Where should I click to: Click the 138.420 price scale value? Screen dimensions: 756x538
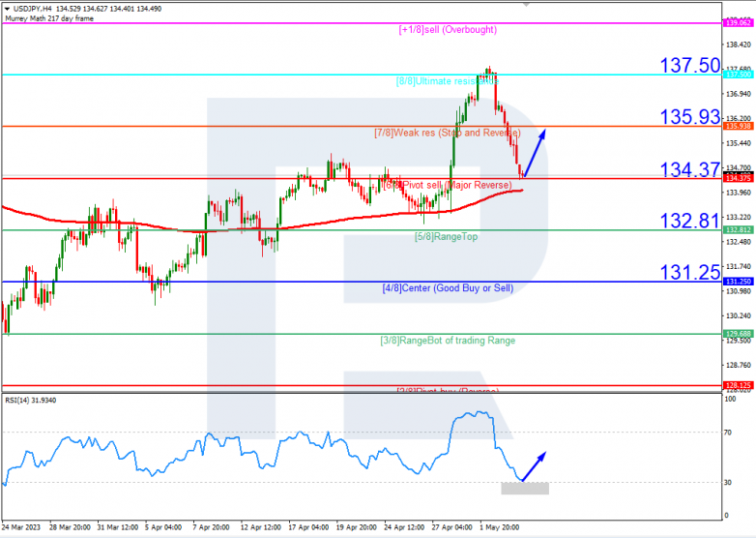[x=739, y=45]
